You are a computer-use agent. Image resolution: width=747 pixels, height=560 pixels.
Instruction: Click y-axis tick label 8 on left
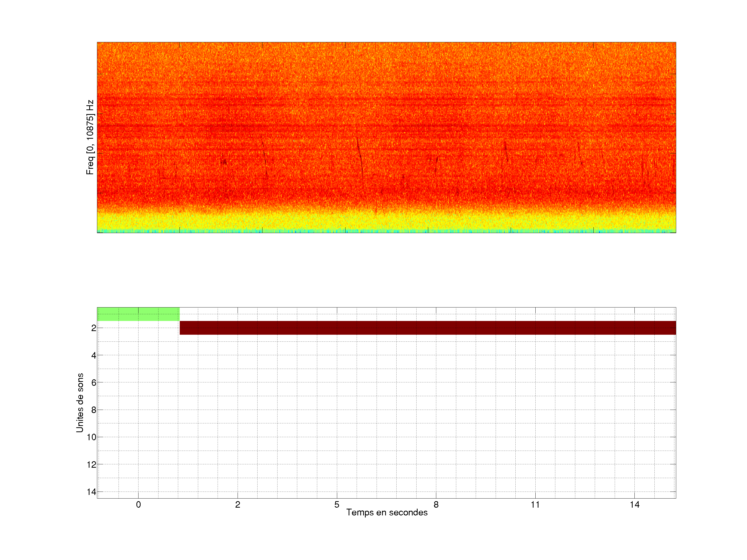tap(94, 410)
